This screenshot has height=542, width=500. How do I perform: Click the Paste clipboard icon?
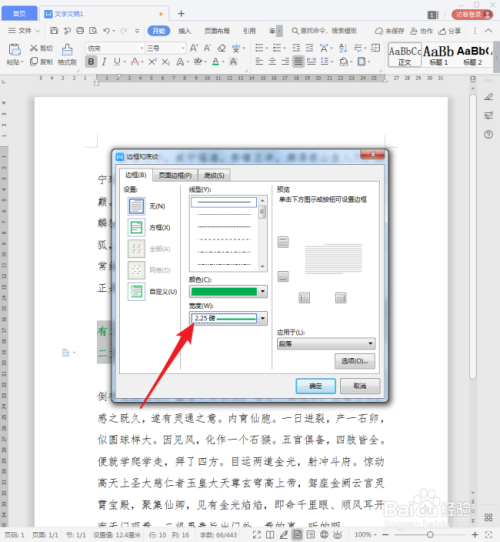click(x=15, y=50)
